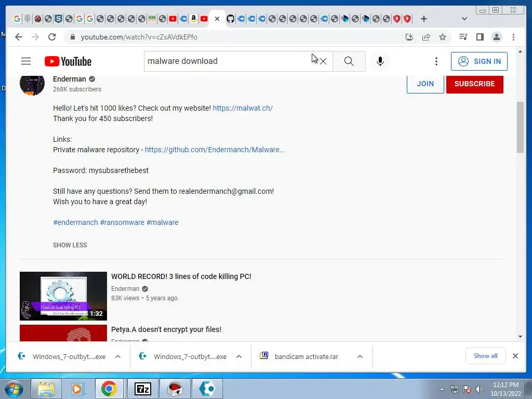Open the Action Center flag icon

467,389
